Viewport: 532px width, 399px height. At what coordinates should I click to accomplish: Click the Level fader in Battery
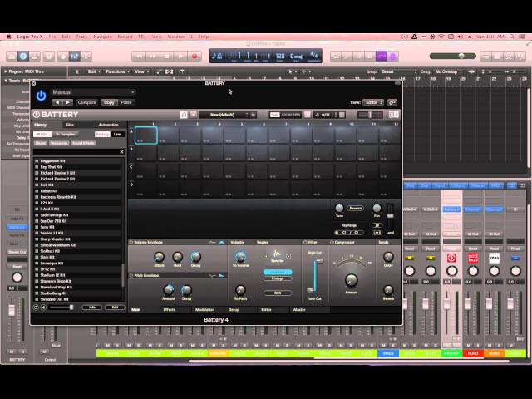pyautogui.click(x=390, y=216)
